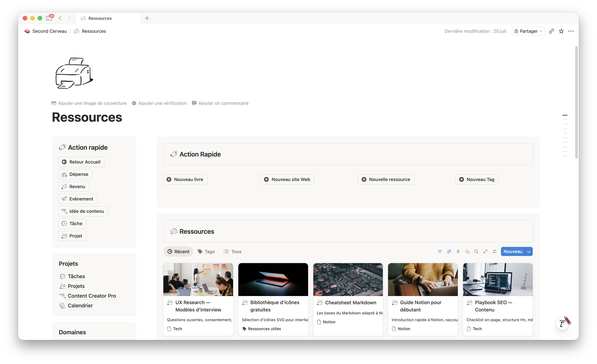
Task: Click Ajouter une vérification
Action: coord(159,103)
